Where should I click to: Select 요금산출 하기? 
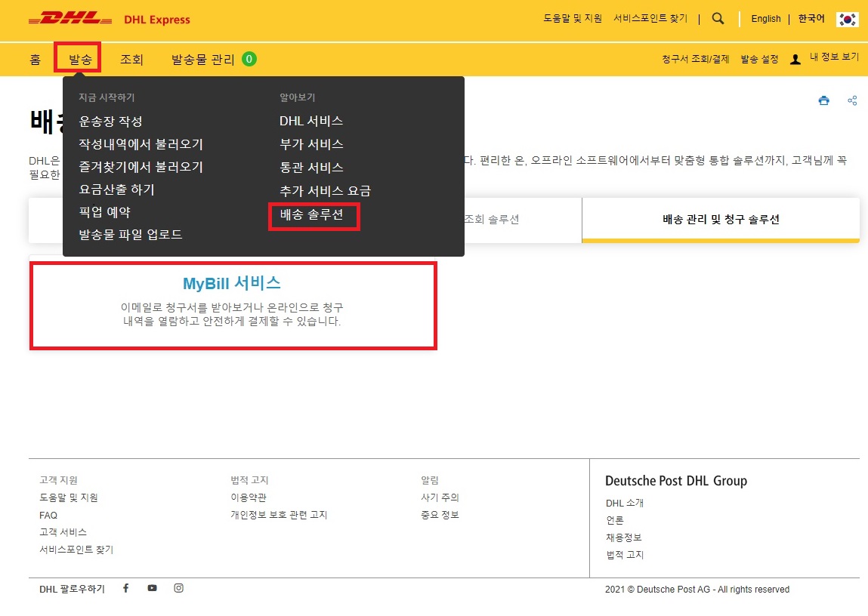click(x=117, y=189)
